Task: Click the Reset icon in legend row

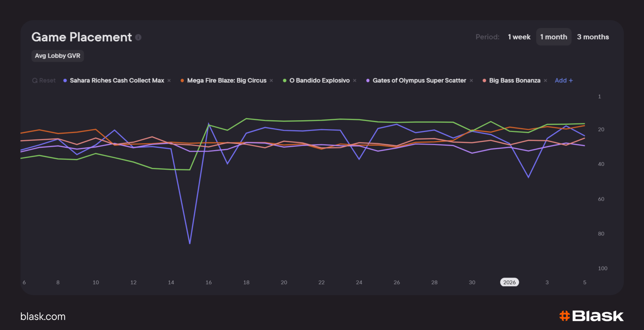Action: [x=35, y=81]
